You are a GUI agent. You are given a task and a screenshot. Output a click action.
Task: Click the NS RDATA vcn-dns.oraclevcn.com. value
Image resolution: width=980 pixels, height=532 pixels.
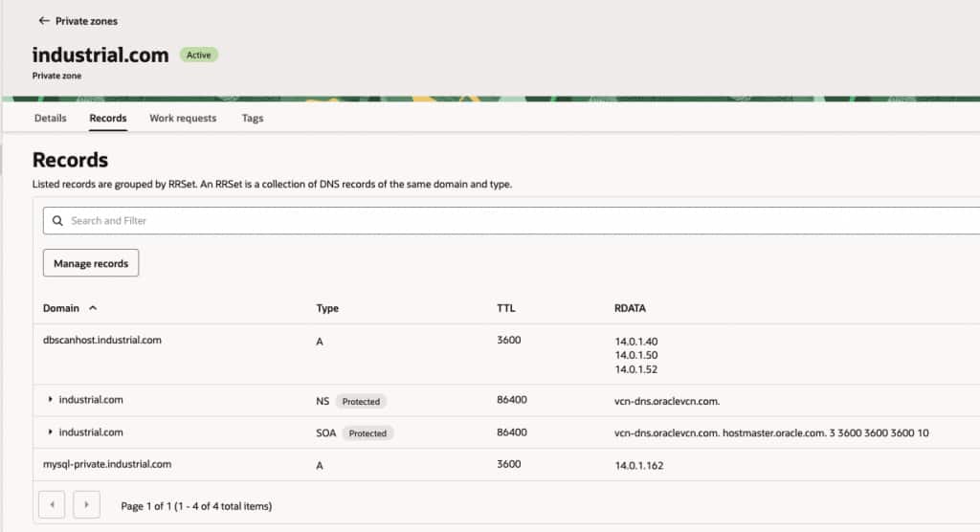tap(667, 401)
